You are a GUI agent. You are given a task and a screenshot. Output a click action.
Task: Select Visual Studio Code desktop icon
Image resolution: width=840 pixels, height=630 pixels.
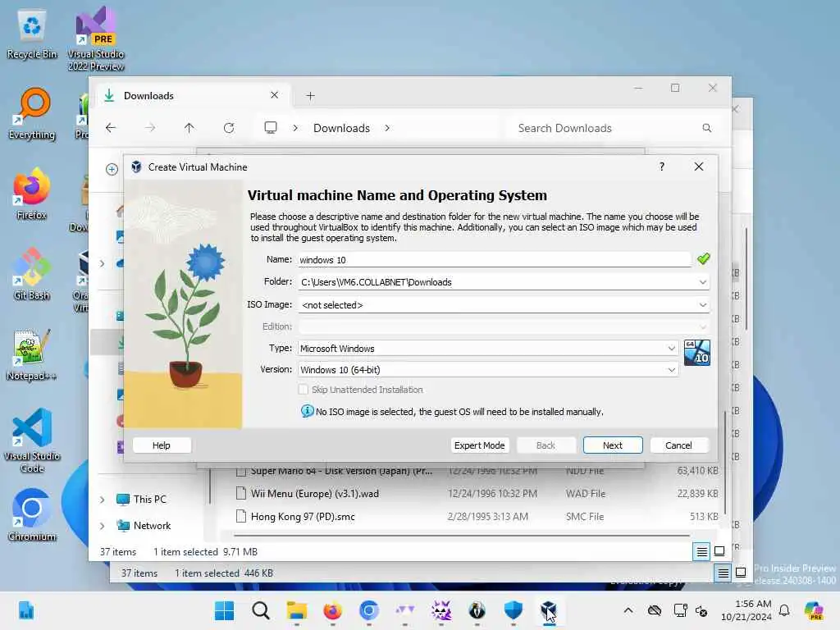tap(32, 441)
